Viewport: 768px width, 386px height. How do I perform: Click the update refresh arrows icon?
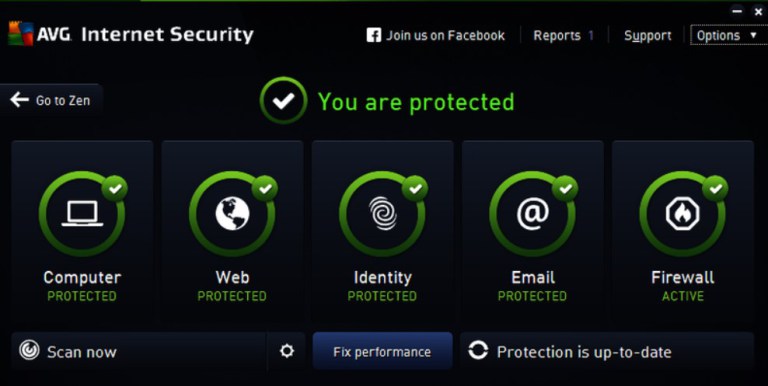coord(478,351)
